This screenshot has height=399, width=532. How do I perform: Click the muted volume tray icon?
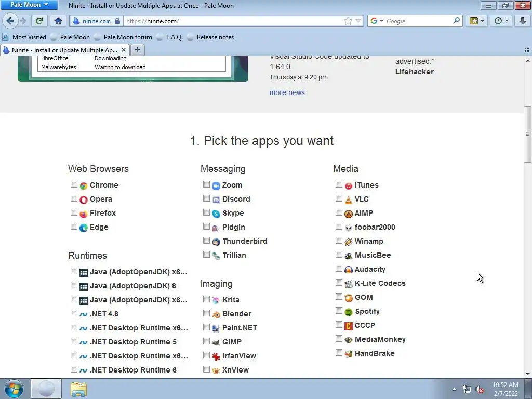coord(480,390)
